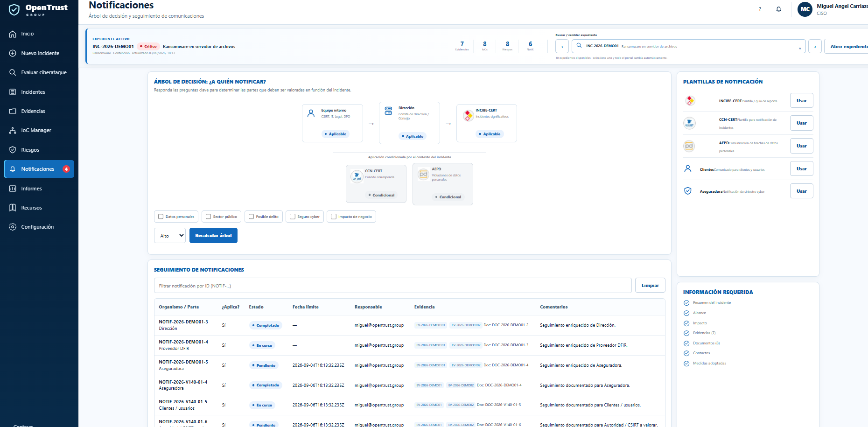Click the Completado status of NOTIF-2026-DEMO01-3
The height and width of the screenshot is (427, 868).
(266, 325)
